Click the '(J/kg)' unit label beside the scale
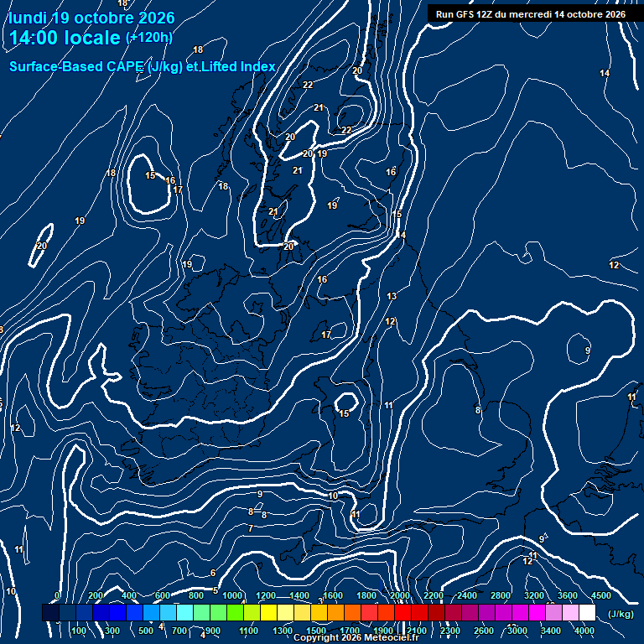Viewport: 644px width, 644px height. 621,614
